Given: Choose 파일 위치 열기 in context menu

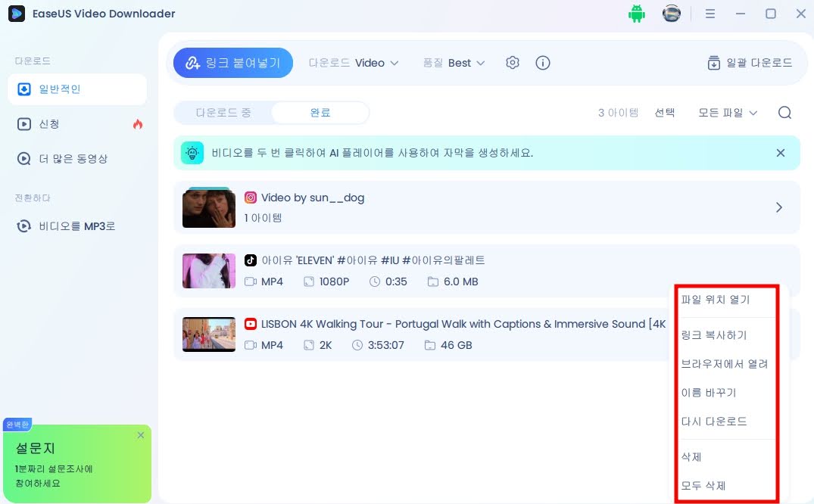Looking at the screenshot, I should [716, 300].
